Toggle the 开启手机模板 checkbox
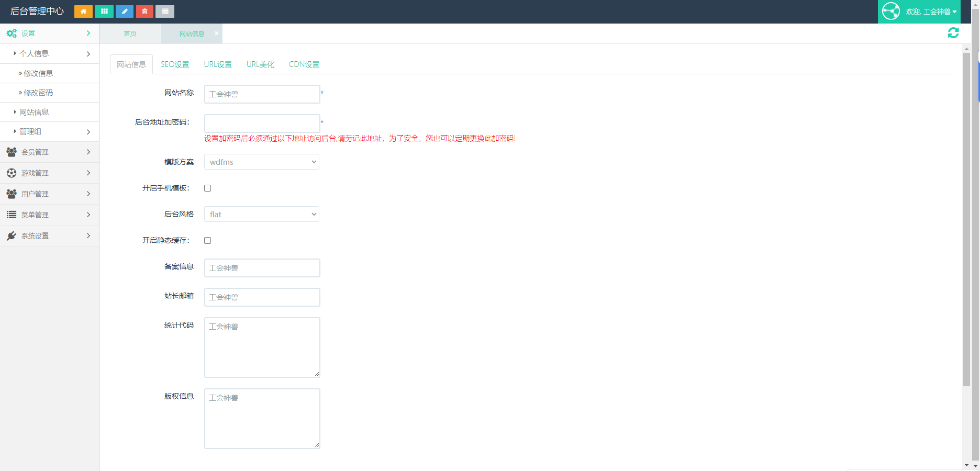 208,188
